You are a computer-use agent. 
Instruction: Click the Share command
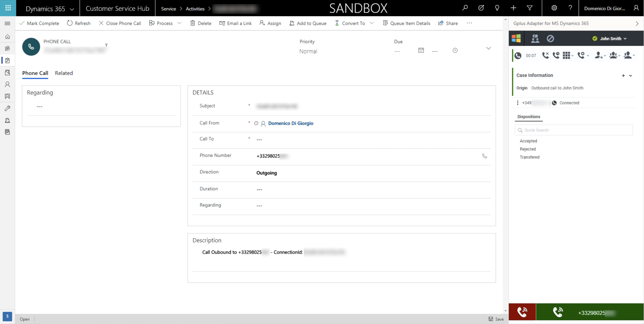[x=448, y=23]
